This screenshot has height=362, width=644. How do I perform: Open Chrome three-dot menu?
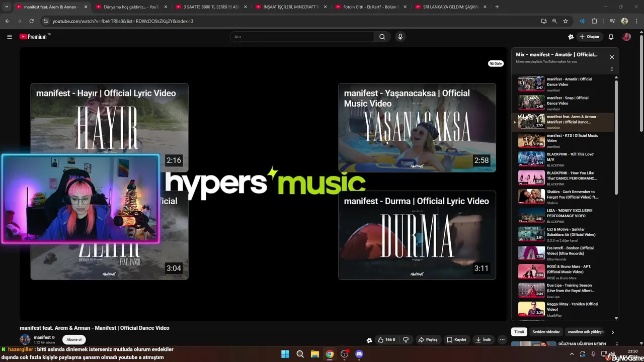click(x=636, y=21)
